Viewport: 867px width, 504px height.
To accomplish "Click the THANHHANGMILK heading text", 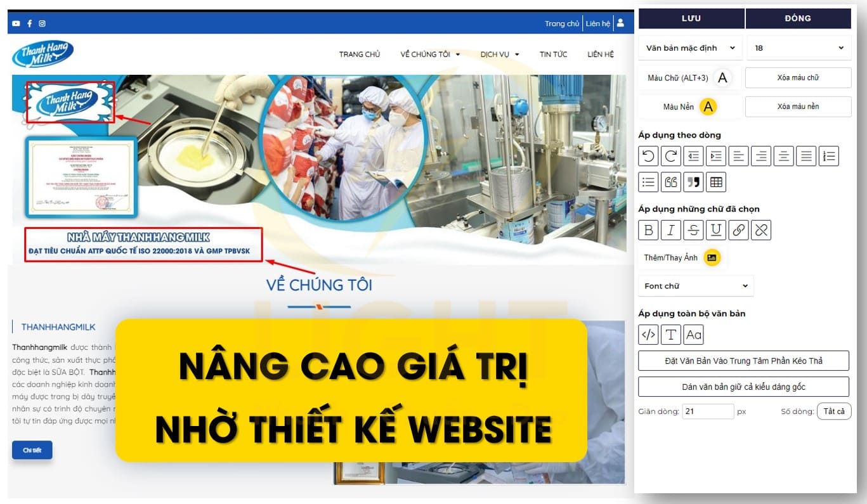I will click(x=58, y=327).
